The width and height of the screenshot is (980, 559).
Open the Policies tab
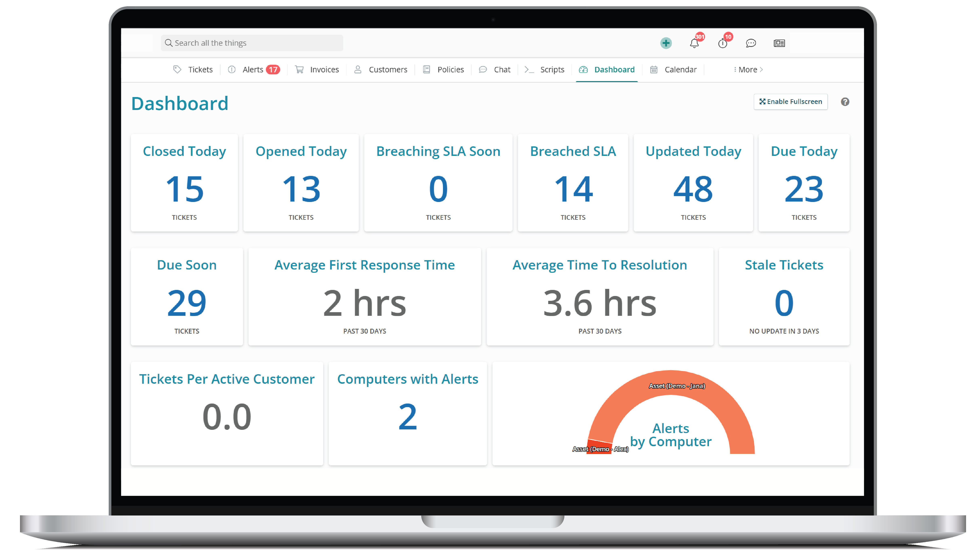(443, 70)
